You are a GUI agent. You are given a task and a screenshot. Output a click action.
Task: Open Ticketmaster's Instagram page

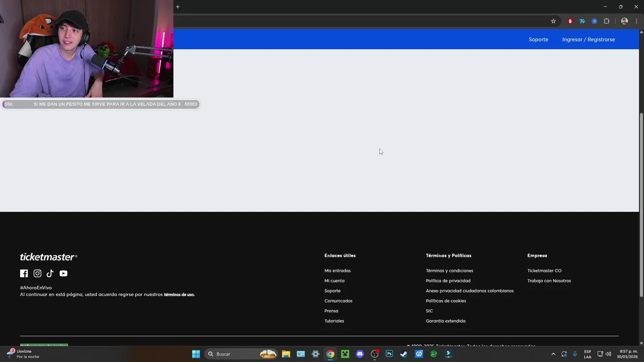(x=37, y=274)
